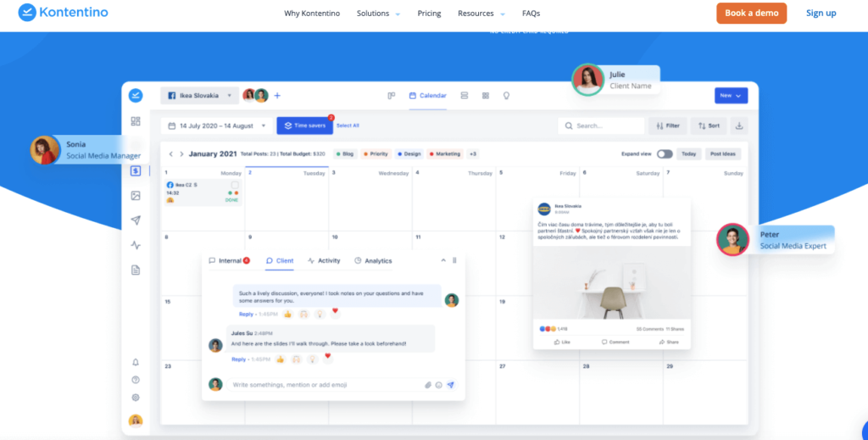Open the Resources dropdown menu
Viewport: 868px width, 440px height.
coord(481,14)
